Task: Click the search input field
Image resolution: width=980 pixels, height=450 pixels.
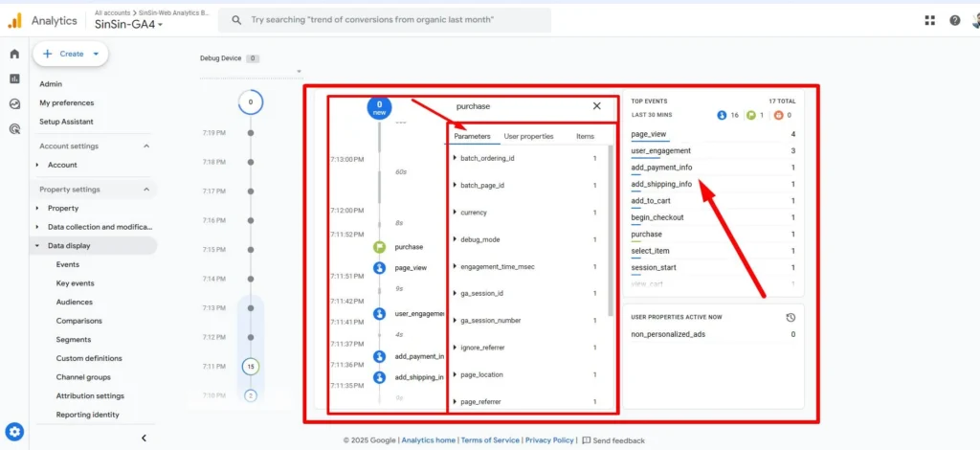Action: pos(385,20)
